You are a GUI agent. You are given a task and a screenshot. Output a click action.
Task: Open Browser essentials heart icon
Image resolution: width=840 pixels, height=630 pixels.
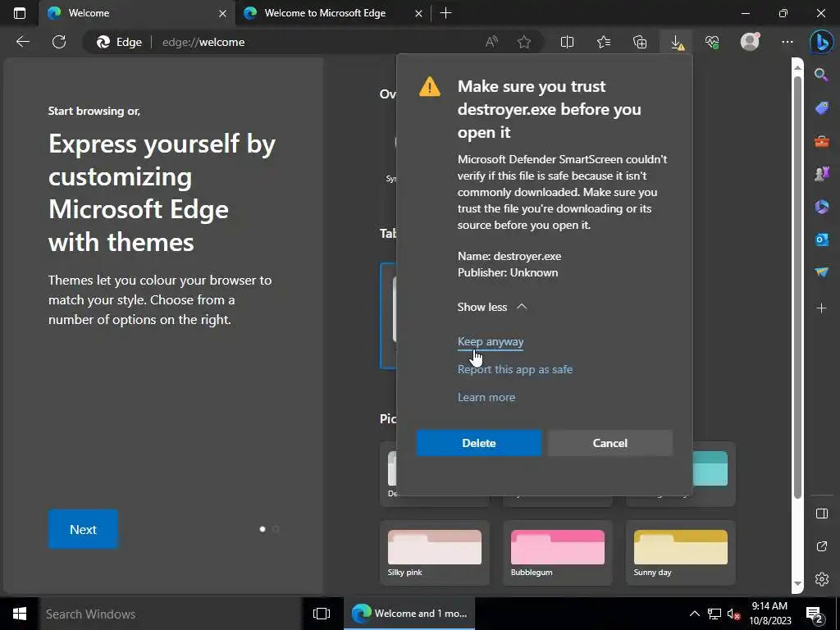click(x=712, y=42)
